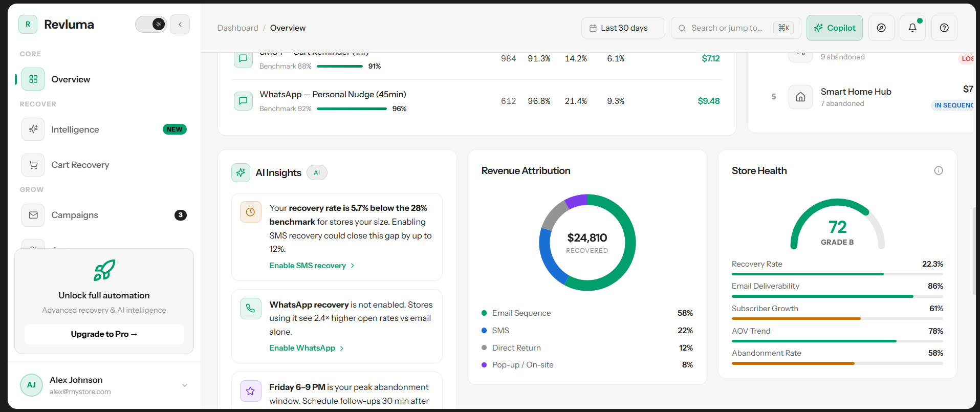Open Campaigns in the sidebar

(x=104, y=215)
